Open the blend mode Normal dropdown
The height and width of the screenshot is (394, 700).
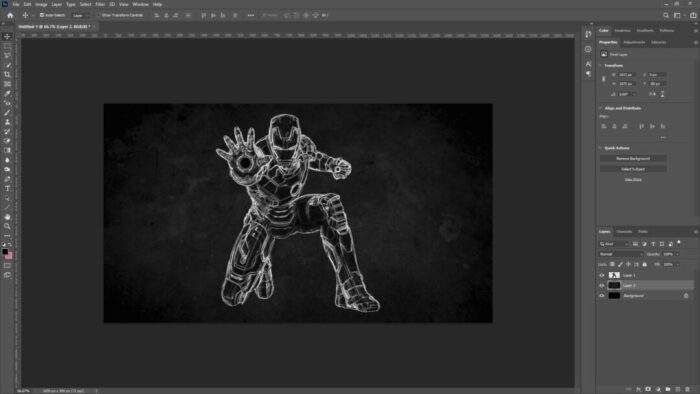pos(621,254)
